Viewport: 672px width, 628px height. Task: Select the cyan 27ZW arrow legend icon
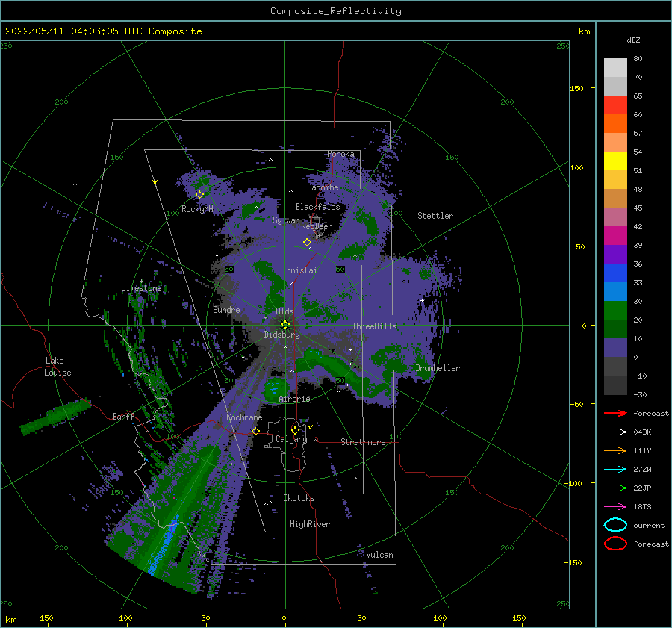[615, 470]
